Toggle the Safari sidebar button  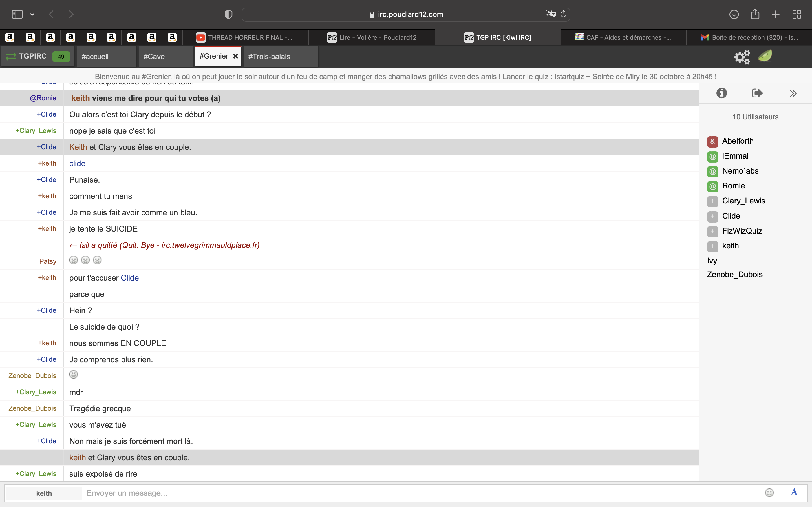(17, 14)
